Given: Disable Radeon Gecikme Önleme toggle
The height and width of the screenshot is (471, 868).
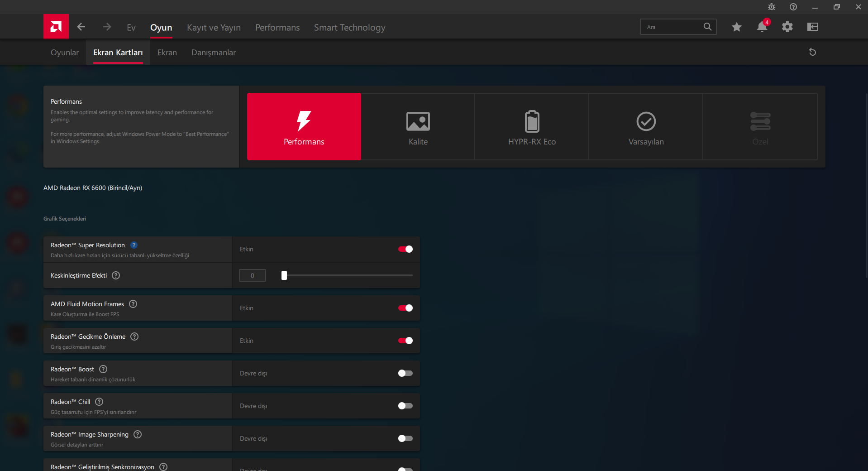Looking at the screenshot, I should (405, 341).
